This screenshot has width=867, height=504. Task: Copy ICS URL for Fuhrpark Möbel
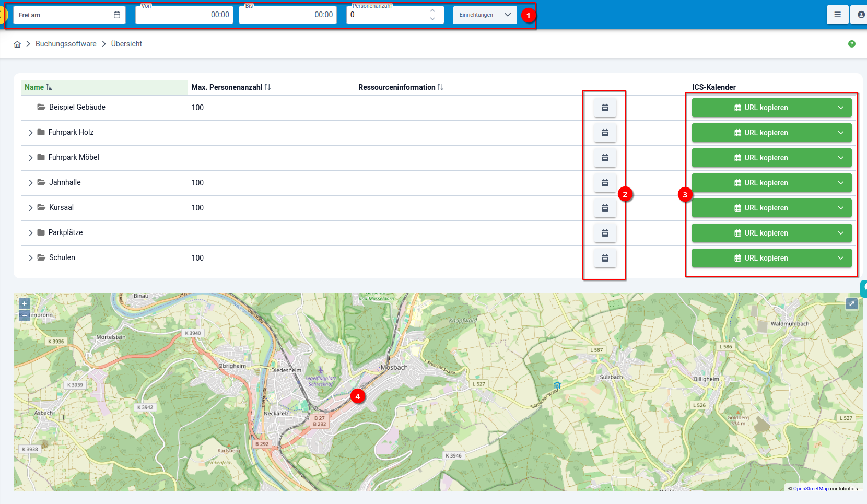pyautogui.click(x=761, y=158)
